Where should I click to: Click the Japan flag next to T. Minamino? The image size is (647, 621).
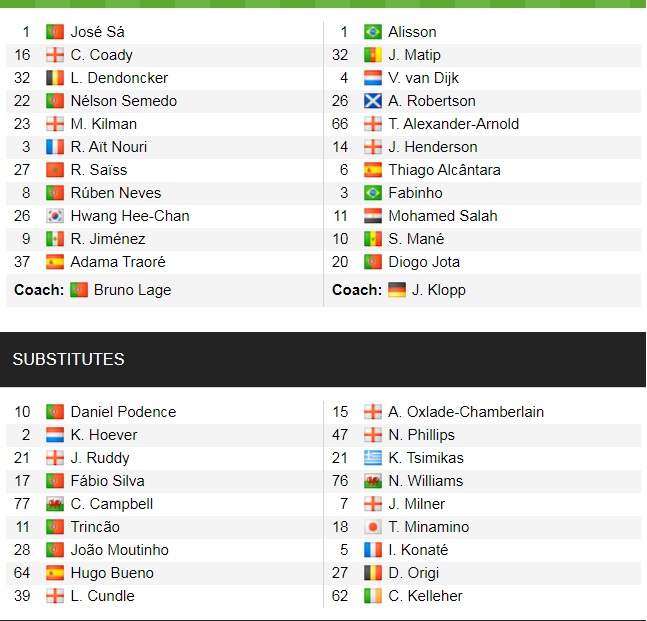(x=373, y=527)
